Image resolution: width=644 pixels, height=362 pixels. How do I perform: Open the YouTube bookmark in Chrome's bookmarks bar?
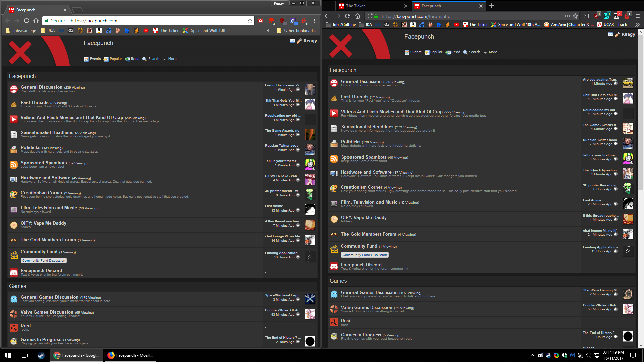(146, 31)
